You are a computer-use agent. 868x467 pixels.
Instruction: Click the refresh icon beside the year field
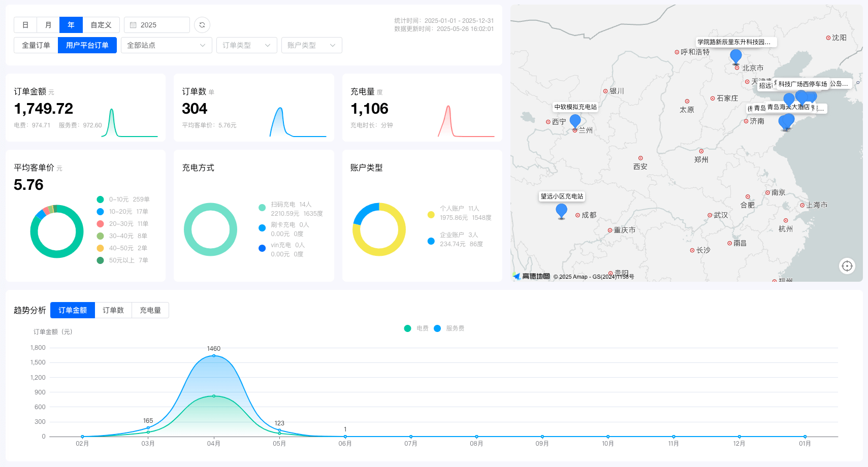point(202,25)
